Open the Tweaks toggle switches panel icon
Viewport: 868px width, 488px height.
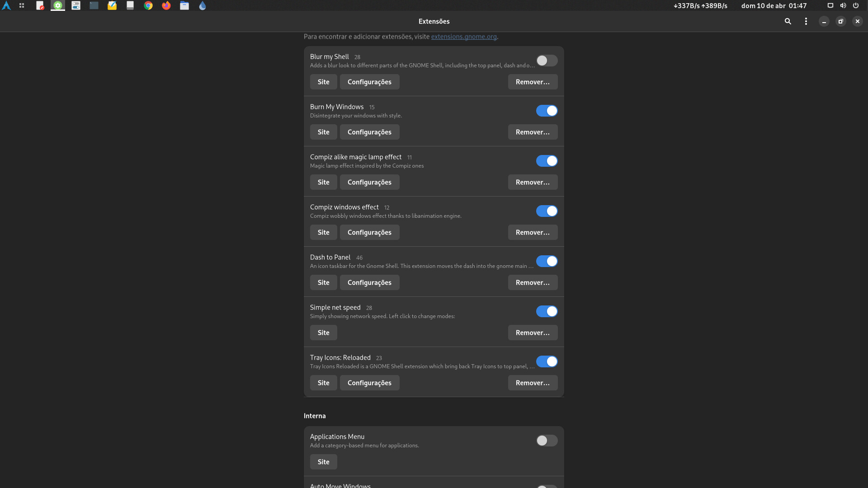click(x=76, y=6)
